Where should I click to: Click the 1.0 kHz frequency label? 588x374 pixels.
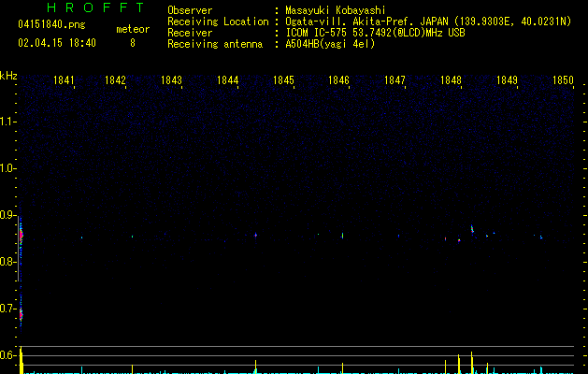click(7, 168)
